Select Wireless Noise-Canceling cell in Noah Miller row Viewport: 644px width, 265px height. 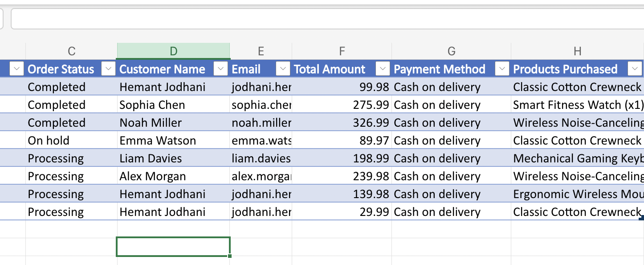click(x=577, y=123)
